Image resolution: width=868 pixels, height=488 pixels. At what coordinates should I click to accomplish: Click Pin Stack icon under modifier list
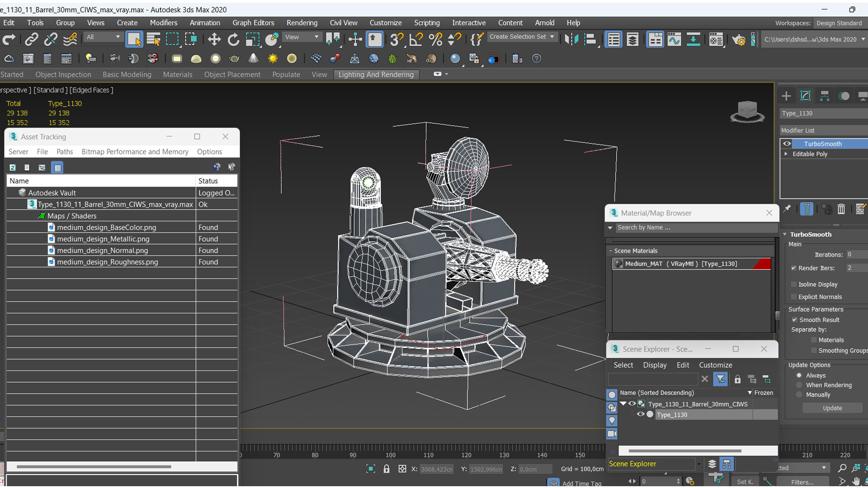click(787, 209)
